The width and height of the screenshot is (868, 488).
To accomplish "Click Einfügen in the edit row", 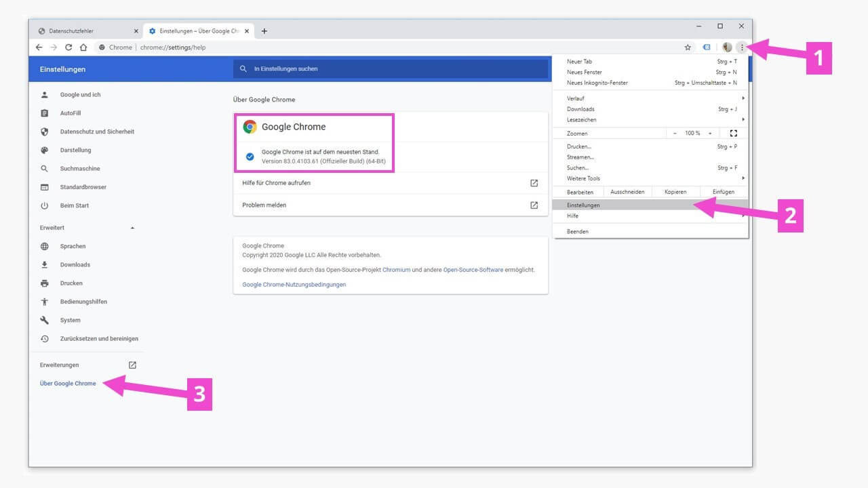I will click(x=724, y=192).
